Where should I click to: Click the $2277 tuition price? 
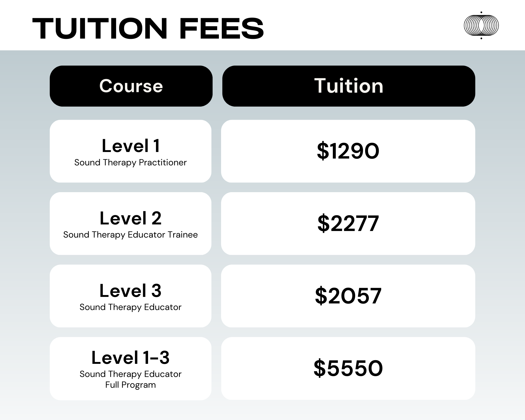[348, 223]
